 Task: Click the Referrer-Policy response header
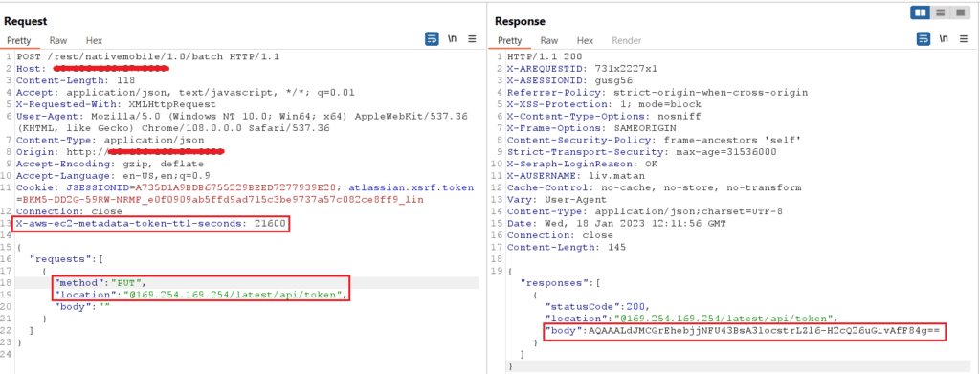(657, 93)
